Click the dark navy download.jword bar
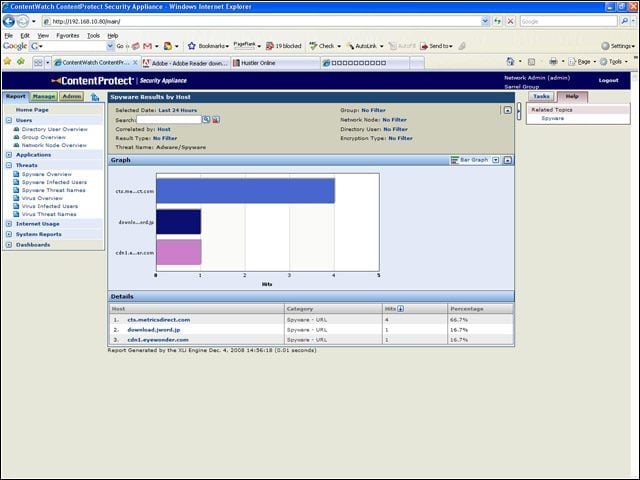Image resolution: width=640 pixels, height=480 pixels. point(178,222)
